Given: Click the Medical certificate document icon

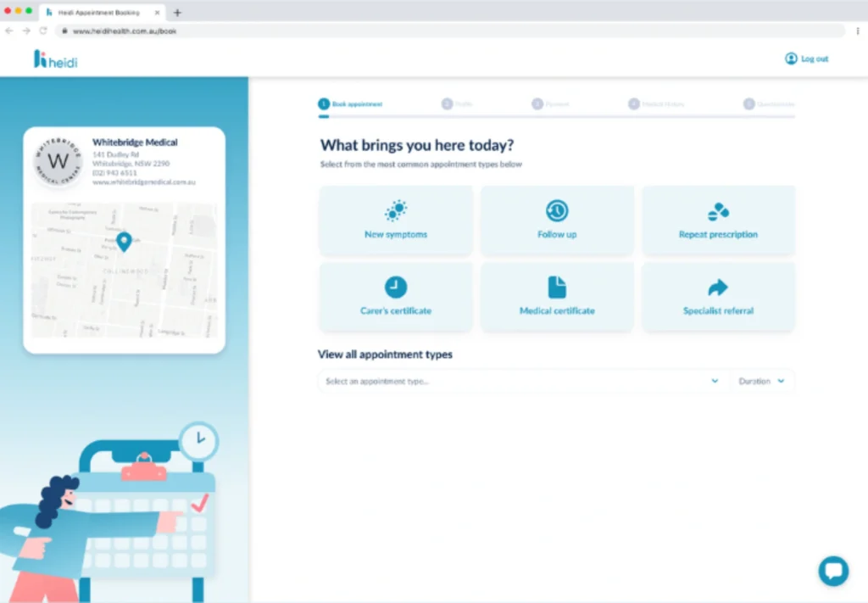Looking at the screenshot, I should click(x=557, y=287).
